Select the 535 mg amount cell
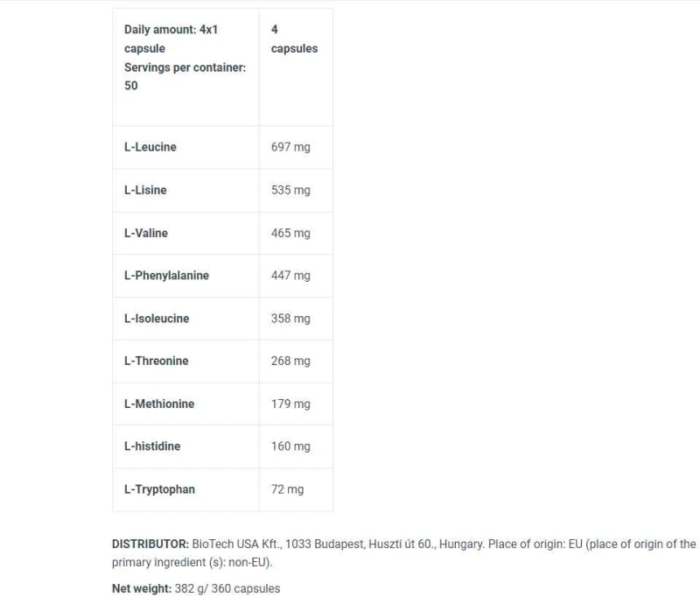This screenshot has width=700, height=597. coord(290,190)
